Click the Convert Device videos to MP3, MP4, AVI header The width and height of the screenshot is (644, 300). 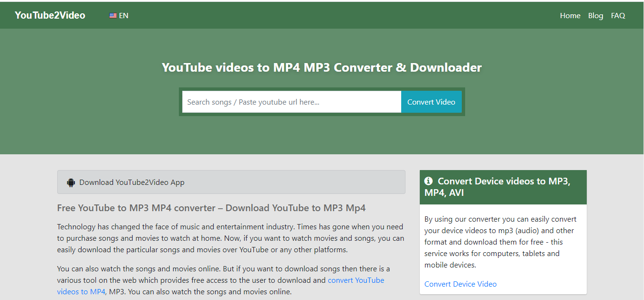[x=503, y=187]
